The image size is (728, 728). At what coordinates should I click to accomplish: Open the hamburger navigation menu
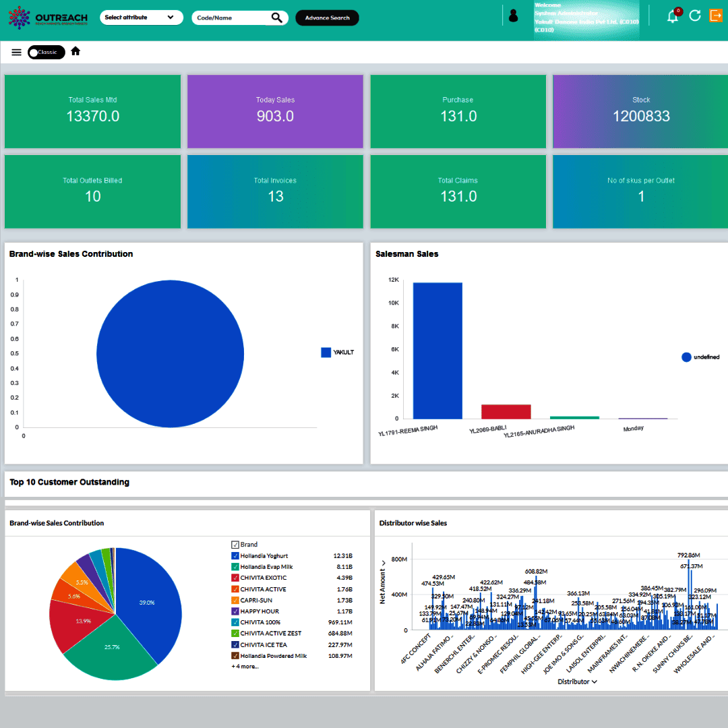pos(16,52)
